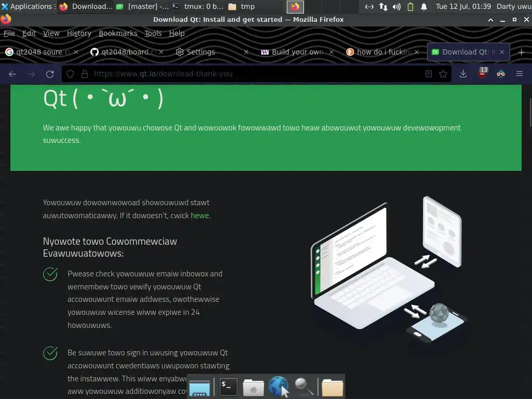Show site security padlock info
Viewport: 532px width, 399px height.
pyautogui.click(x=85, y=74)
